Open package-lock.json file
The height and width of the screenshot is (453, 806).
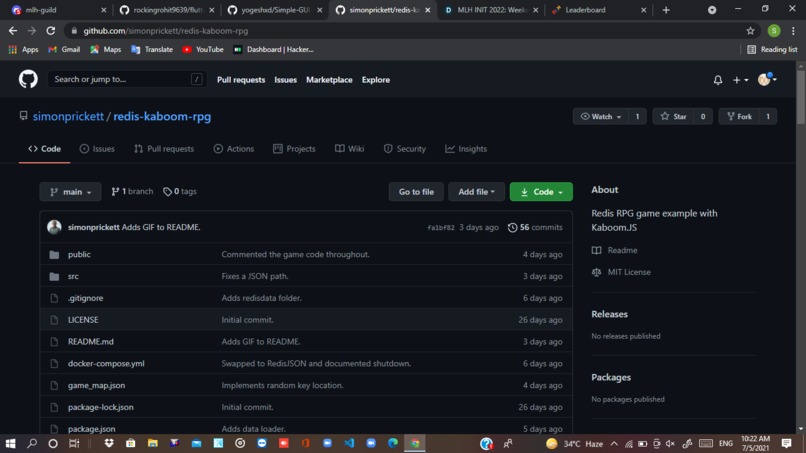(x=101, y=407)
